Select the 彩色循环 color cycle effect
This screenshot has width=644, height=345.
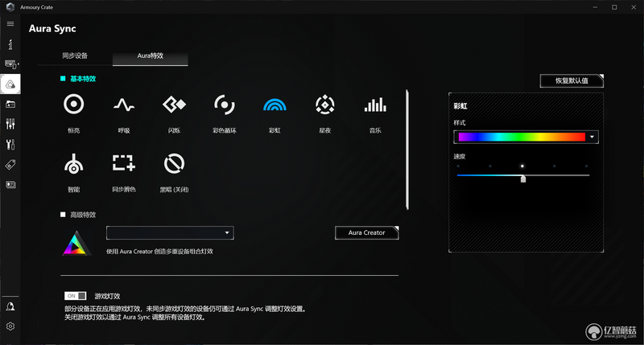(x=225, y=105)
